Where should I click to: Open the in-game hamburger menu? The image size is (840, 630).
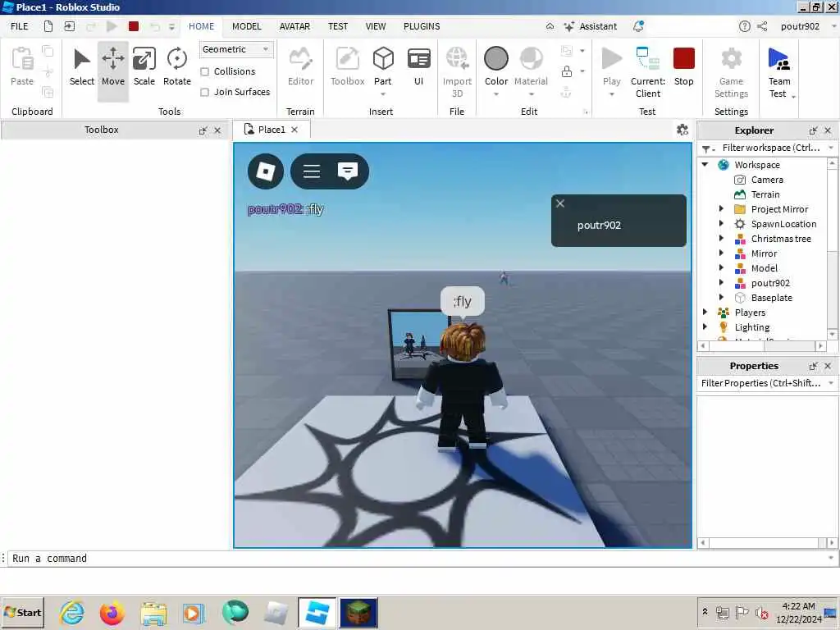point(311,171)
